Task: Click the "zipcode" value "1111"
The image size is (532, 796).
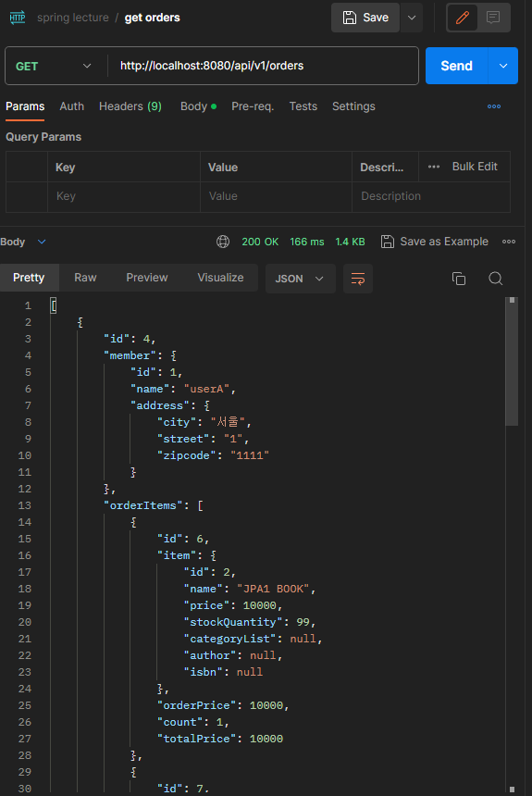Action: [250, 455]
